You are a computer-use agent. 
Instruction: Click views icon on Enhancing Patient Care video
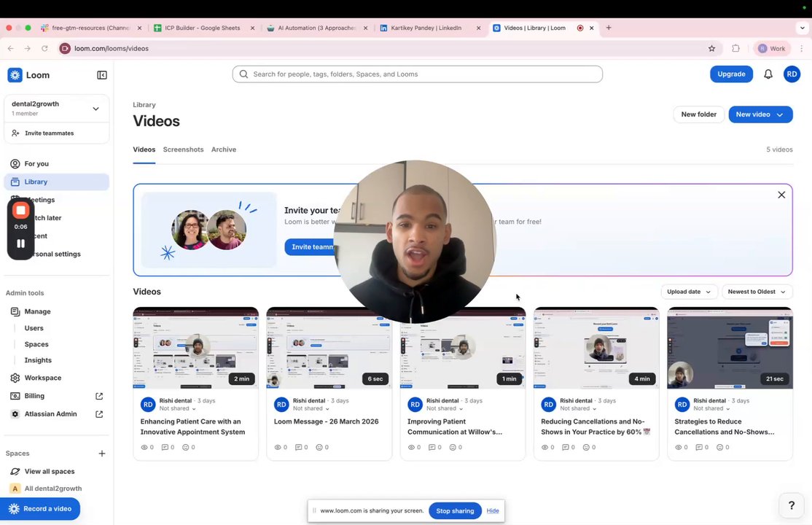tap(144, 447)
